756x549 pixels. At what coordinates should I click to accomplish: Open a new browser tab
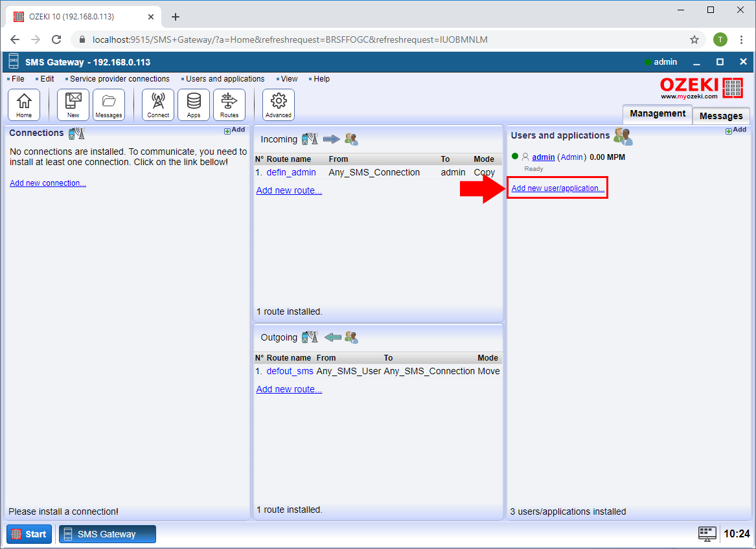coord(176,17)
